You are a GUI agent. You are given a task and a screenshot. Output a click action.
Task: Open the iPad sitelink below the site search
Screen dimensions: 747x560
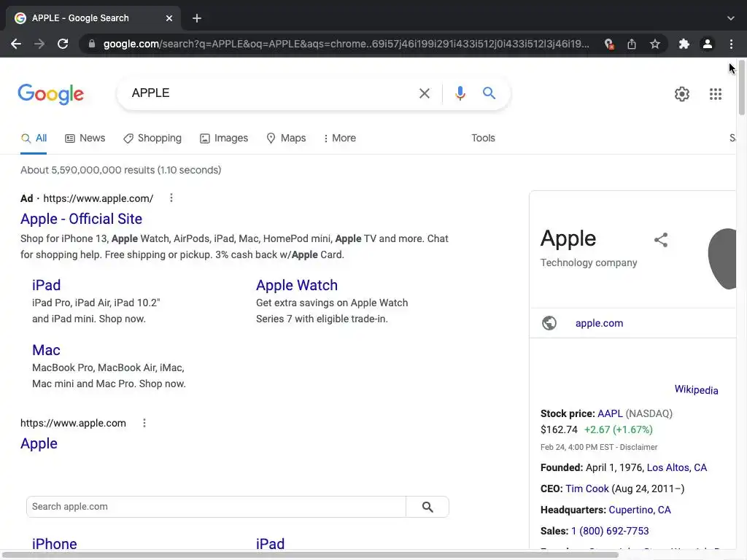tap(270, 543)
